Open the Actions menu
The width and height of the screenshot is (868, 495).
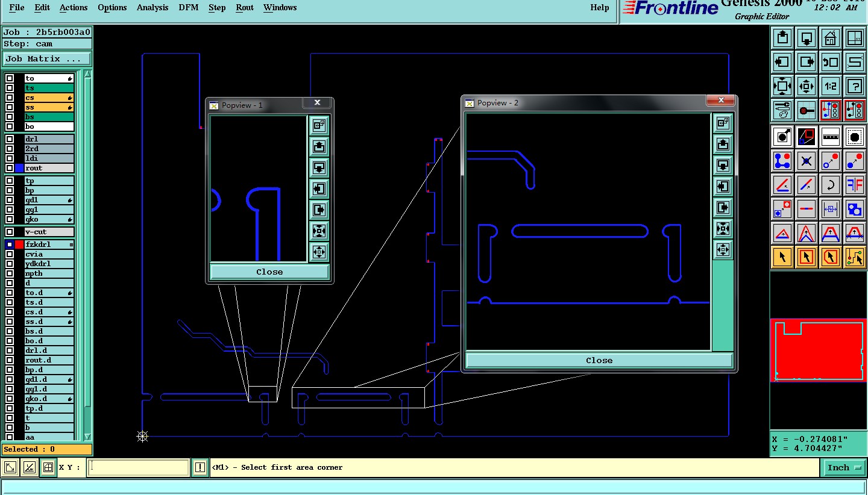[74, 7]
